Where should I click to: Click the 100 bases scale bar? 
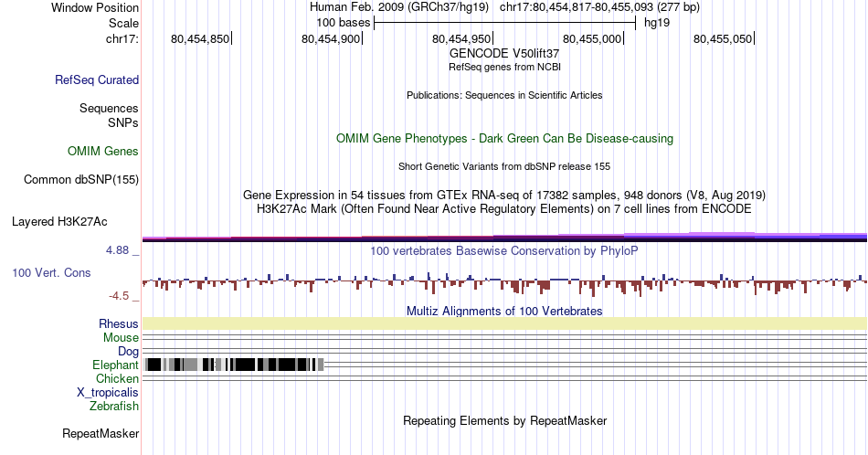coord(505,23)
